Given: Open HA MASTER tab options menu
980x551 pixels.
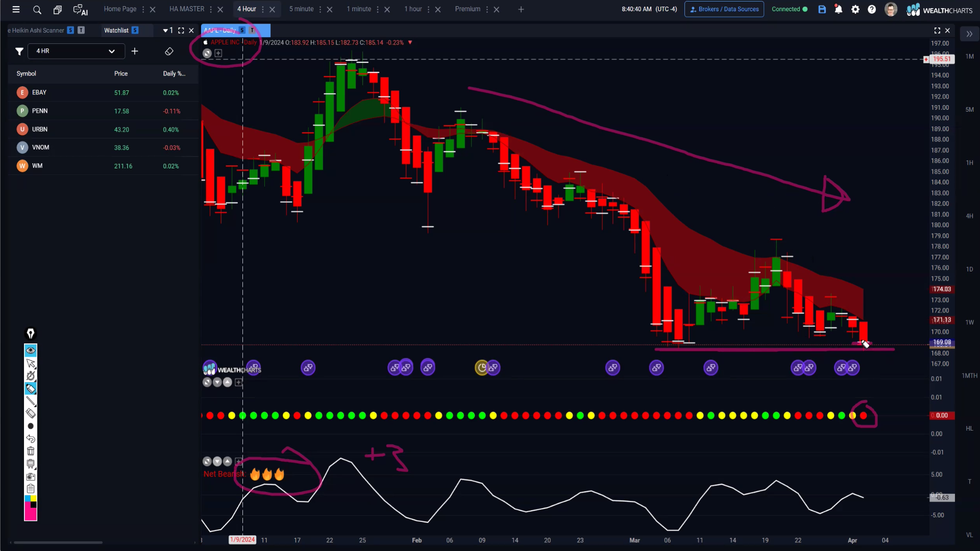Looking at the screenshot, I should [x=211, y=9].
